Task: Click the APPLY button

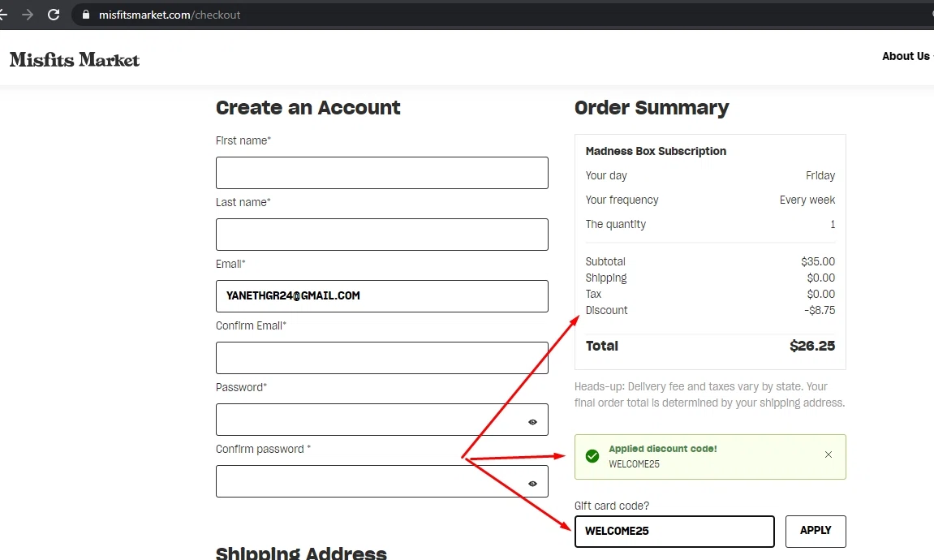Action: [x=816, y=532]
